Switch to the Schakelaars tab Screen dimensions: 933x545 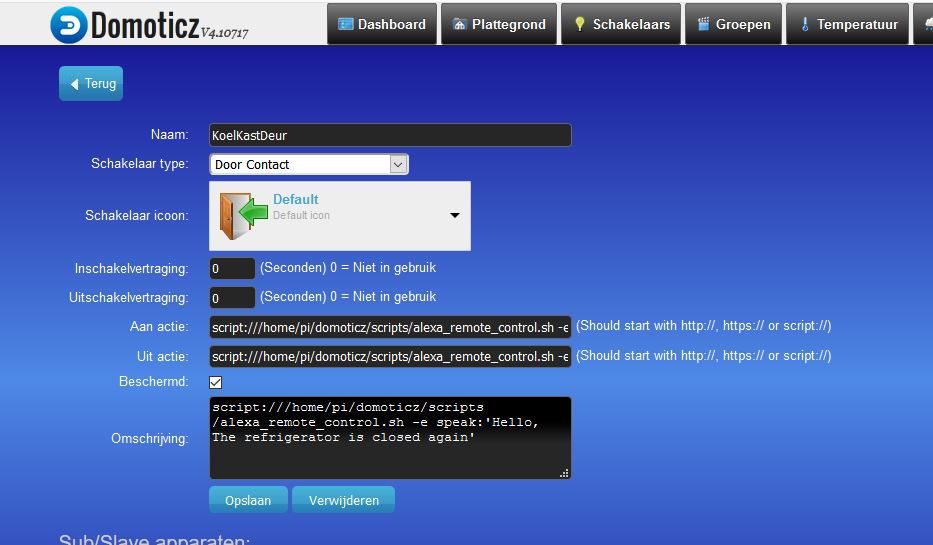[621, 24]
